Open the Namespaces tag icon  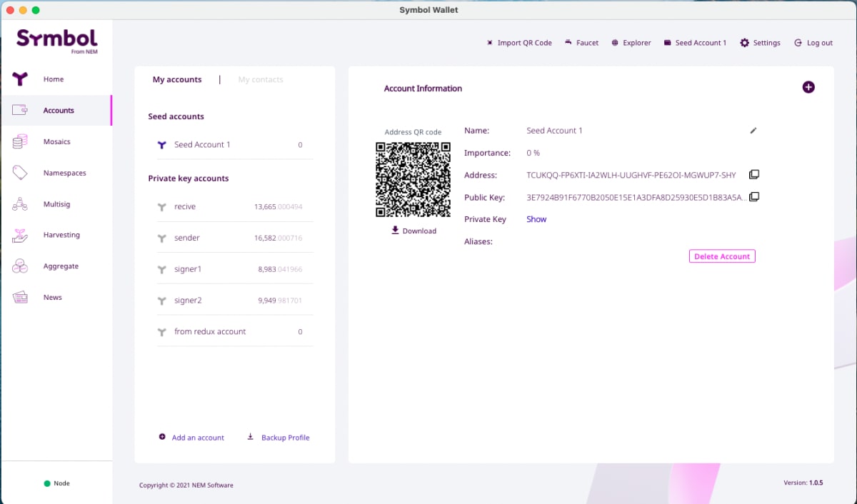coord(20,173)
